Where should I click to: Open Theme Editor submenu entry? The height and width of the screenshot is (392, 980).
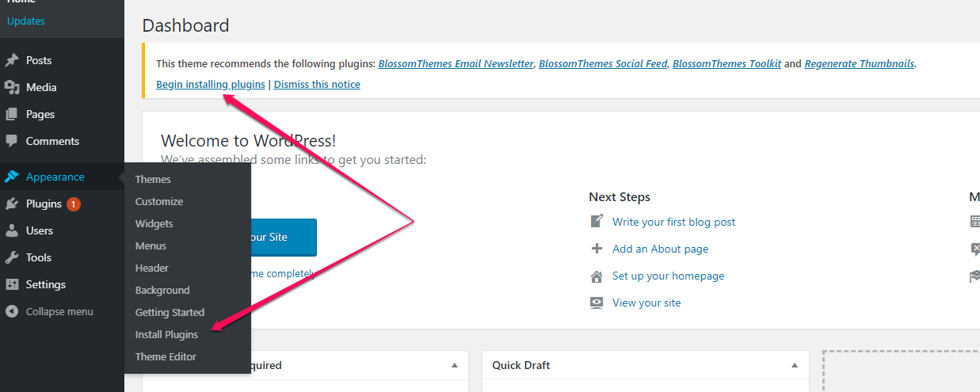[166, 356]
